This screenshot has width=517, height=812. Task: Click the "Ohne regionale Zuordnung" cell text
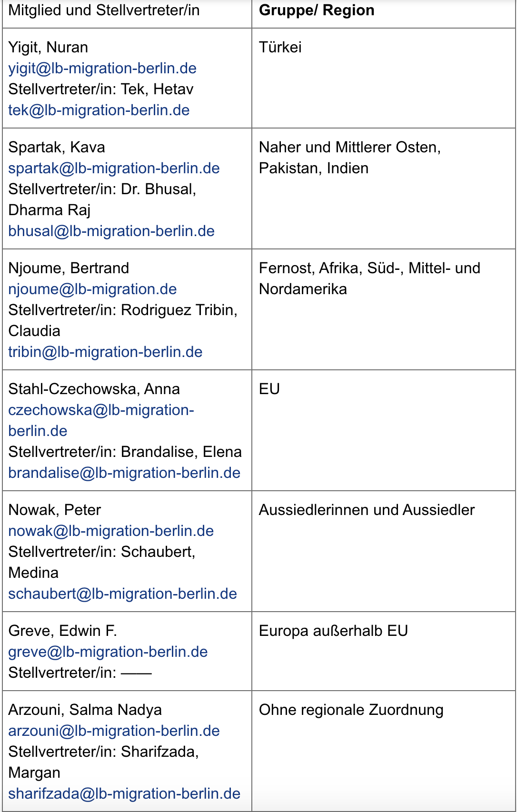351,710
